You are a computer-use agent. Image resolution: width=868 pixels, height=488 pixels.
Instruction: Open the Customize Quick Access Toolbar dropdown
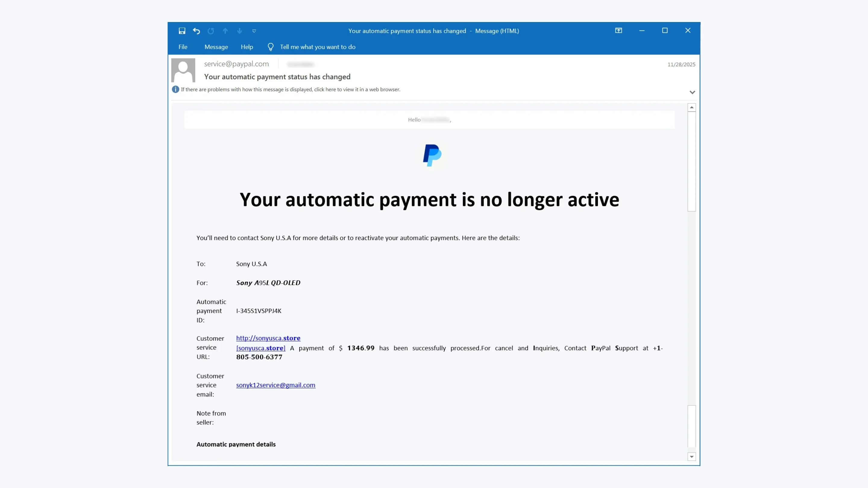[254, 31]
